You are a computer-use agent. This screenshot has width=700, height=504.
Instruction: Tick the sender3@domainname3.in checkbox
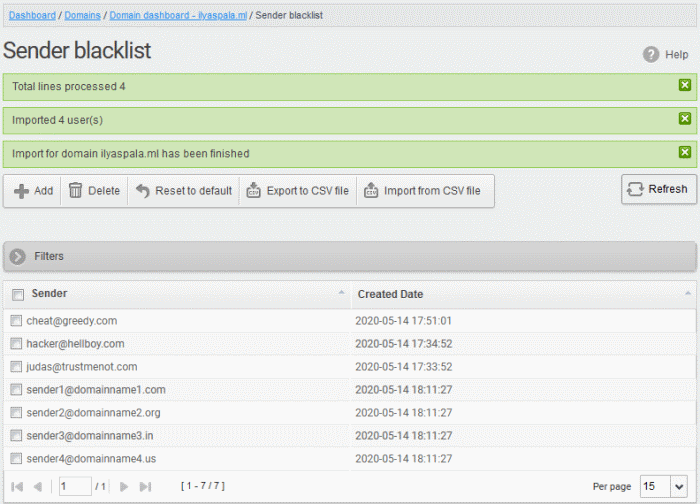(x=16, y=435)
